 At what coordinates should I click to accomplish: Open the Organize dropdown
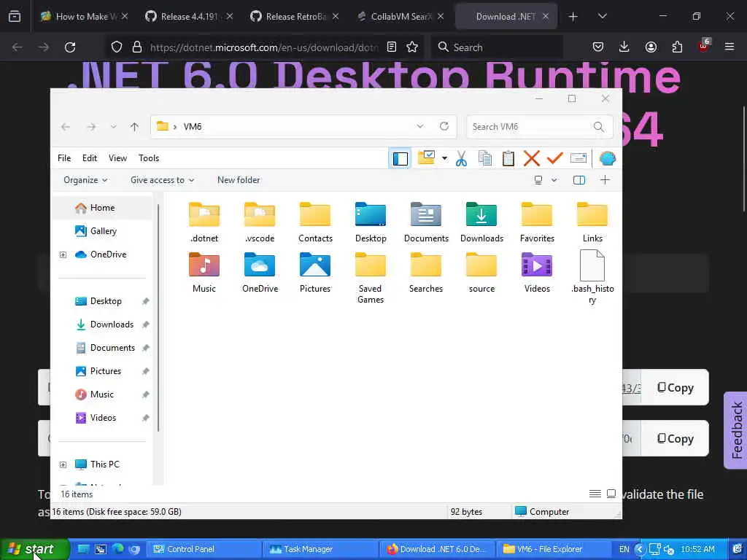(x=85, y=180)
